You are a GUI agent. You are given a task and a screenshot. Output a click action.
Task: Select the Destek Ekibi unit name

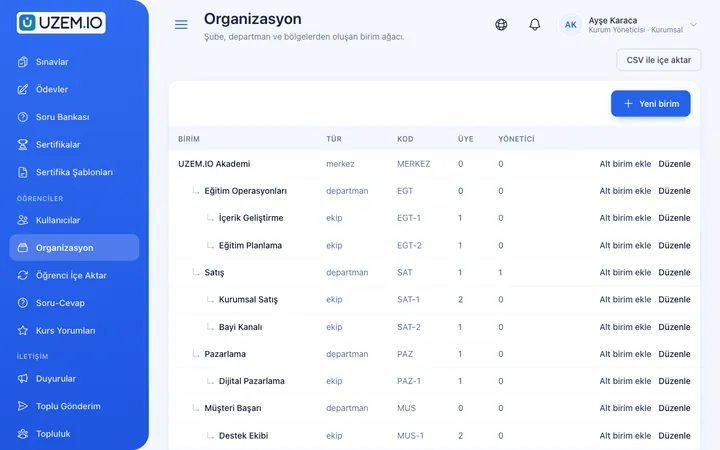pos(243,436)
